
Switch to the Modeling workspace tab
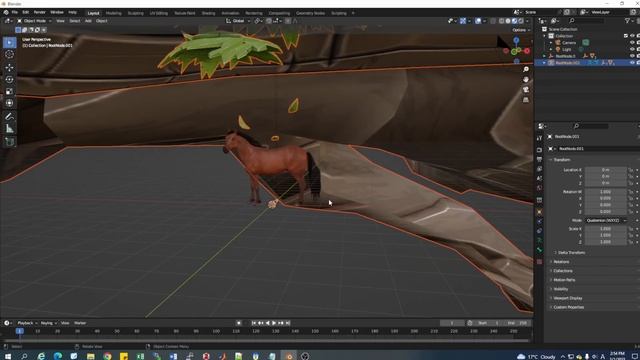(113, 13)
